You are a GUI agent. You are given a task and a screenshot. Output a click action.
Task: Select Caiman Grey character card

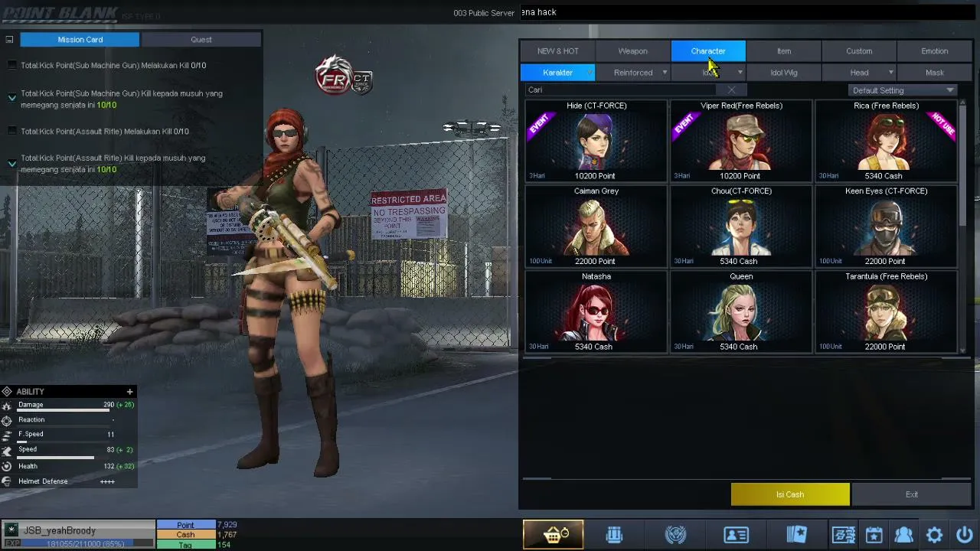pos(596,227)
